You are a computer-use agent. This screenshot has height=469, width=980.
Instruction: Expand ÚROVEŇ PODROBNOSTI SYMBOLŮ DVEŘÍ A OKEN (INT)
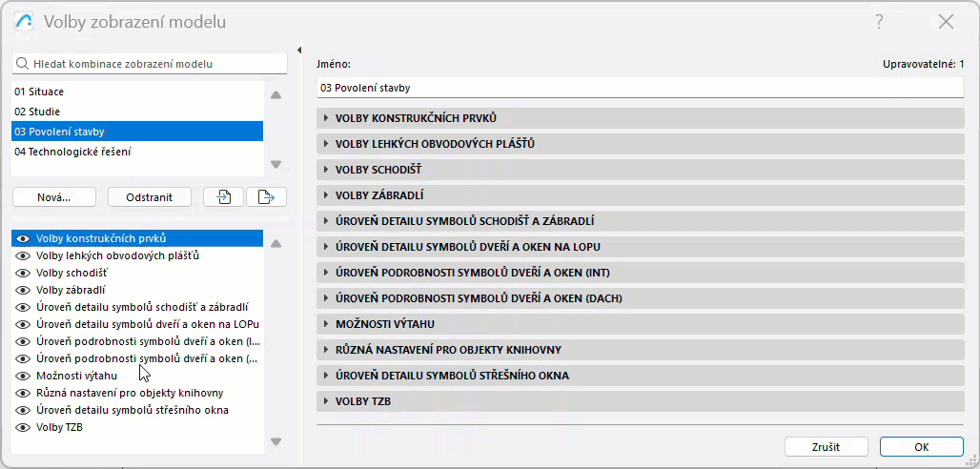641,273
